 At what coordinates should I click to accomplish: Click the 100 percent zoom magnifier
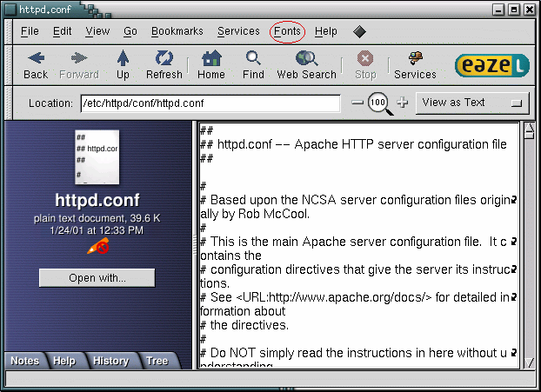click(x=379, y=103)
